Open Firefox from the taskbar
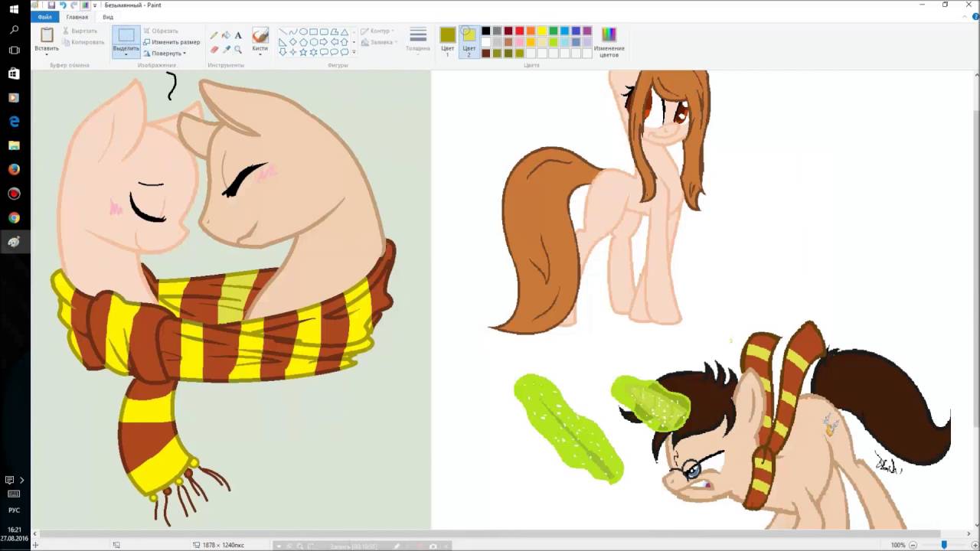Viewport: 980px width, 551px height. (14, 169)
